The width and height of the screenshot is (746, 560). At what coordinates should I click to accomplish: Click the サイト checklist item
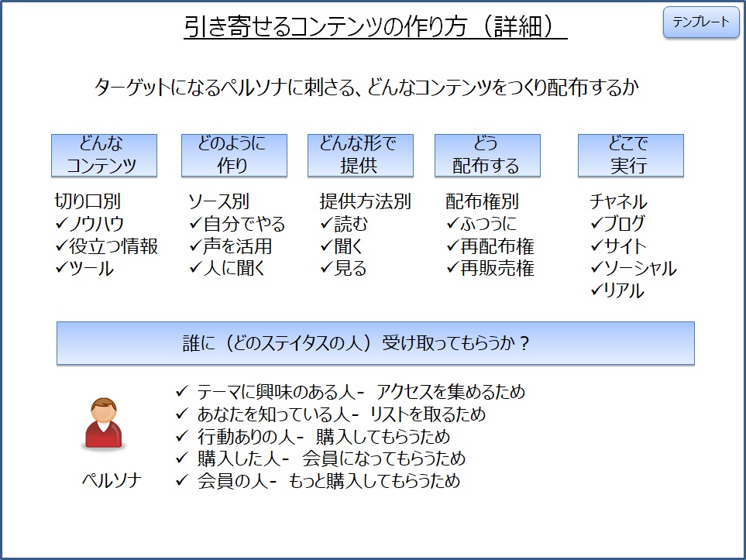(x=618, y=246)
